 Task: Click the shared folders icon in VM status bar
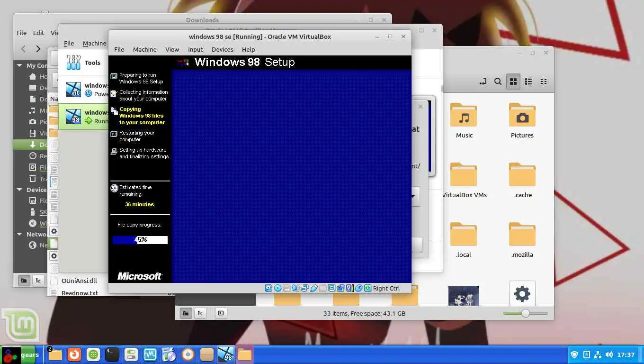(x=322, y=288)
